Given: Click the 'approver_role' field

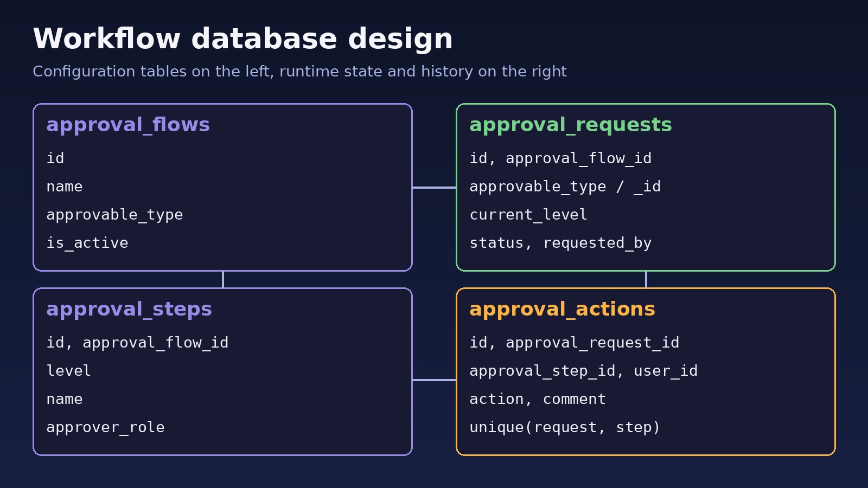Looking at the screenshot, I should pos(105,428).
